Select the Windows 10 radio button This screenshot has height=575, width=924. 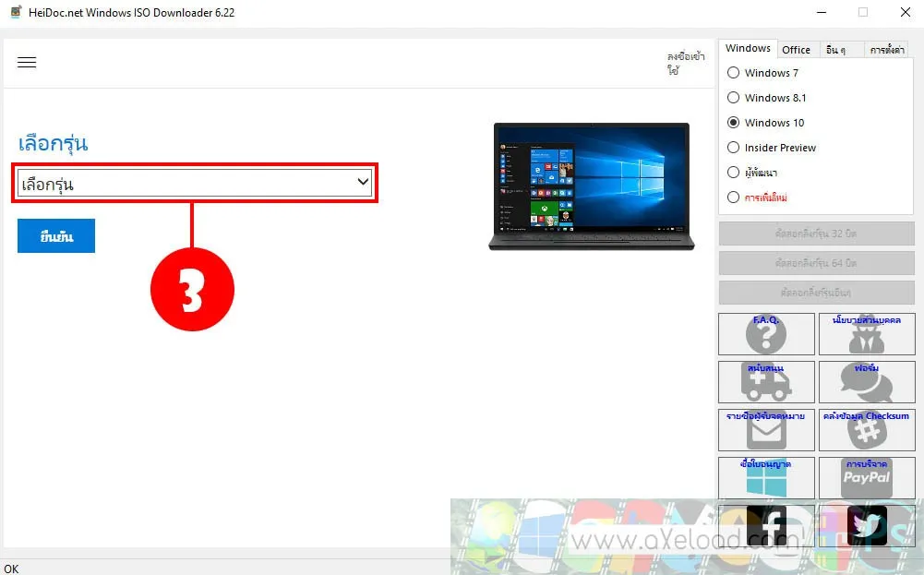pos(733,123)
